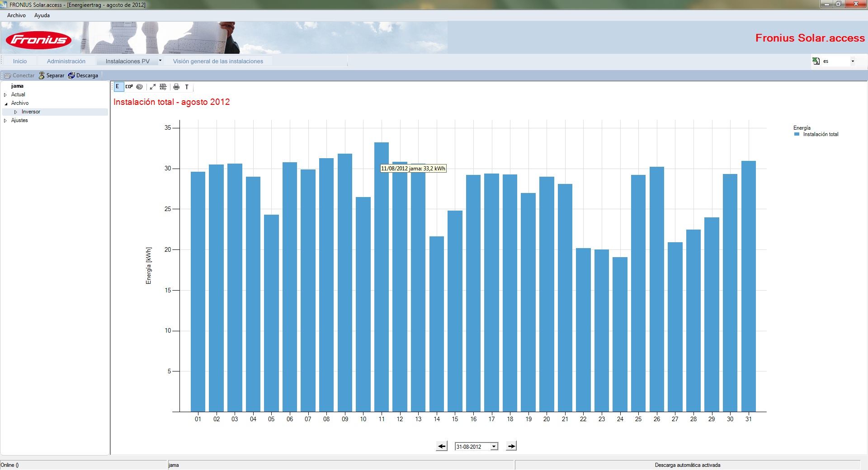Toggle the diagonal arrows scaling icon
This screenshot has height=470, width=868.
153,87
